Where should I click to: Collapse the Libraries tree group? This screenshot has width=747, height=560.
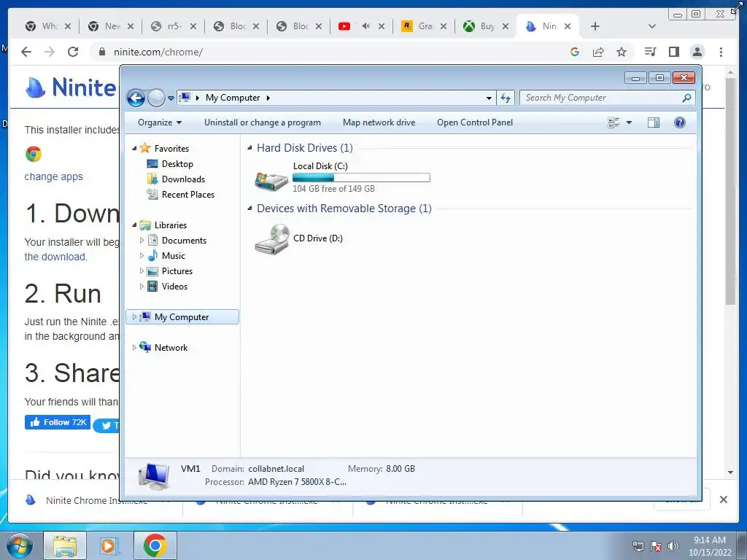[134, 225]
